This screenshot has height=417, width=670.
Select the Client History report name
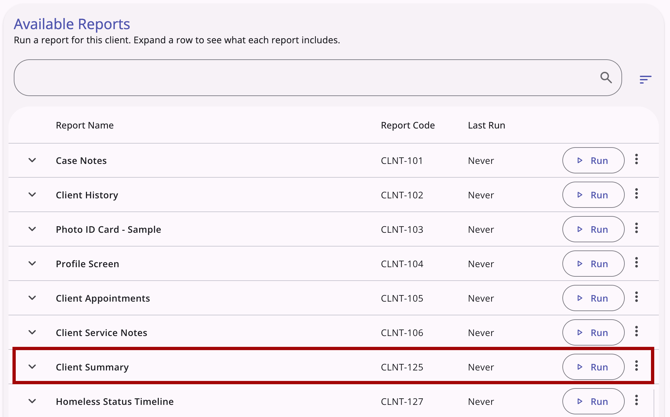pos(87,195)
